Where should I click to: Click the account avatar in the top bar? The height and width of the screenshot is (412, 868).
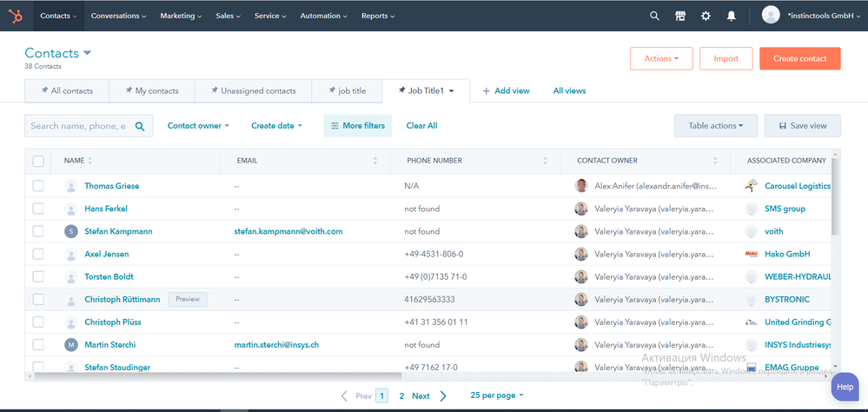771,15
